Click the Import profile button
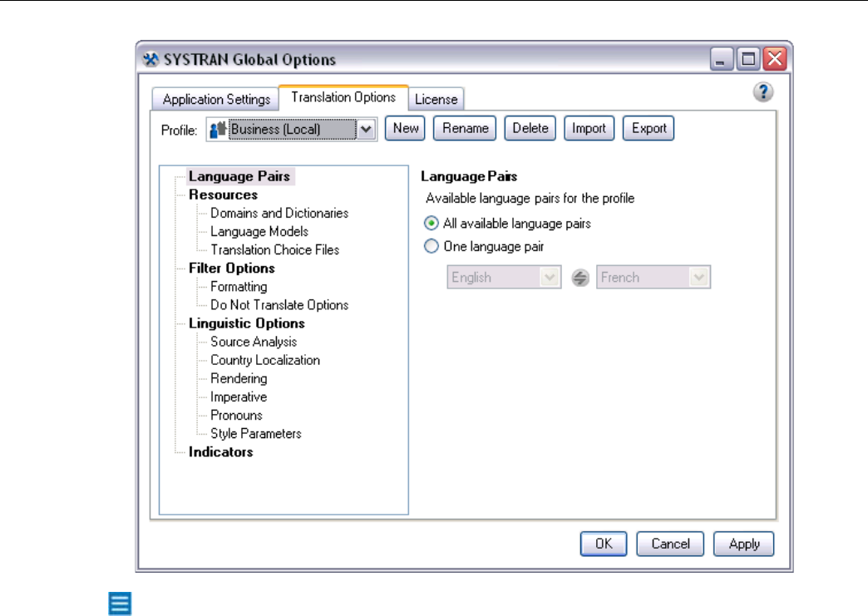This screenshot has height=616, width=868. [589, 128]
